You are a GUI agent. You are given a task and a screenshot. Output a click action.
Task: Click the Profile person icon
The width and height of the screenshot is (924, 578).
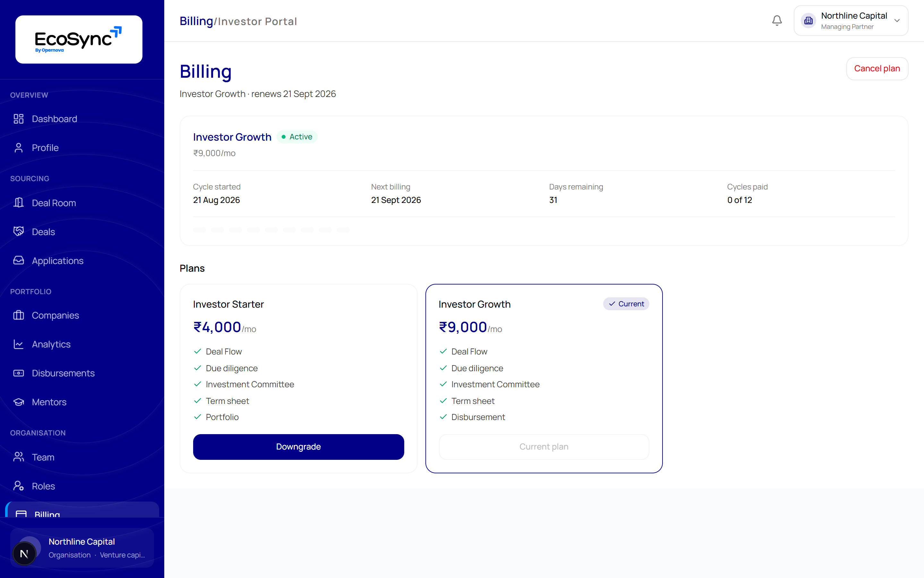(18, 148)
